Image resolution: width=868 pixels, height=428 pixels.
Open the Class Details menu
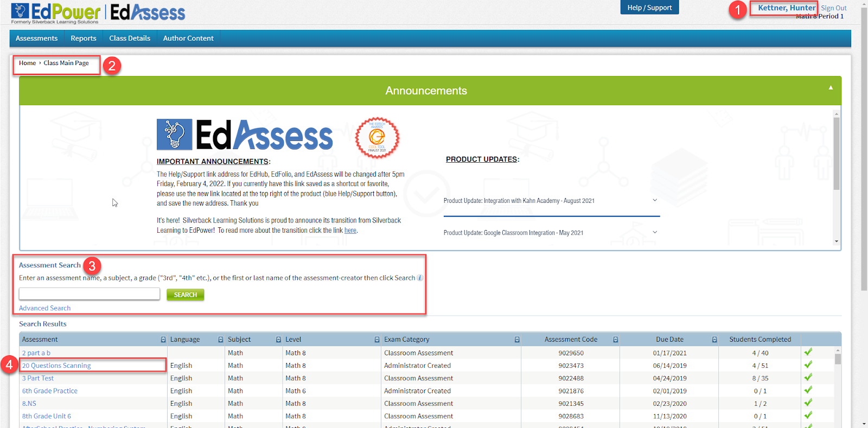(130, 39)
